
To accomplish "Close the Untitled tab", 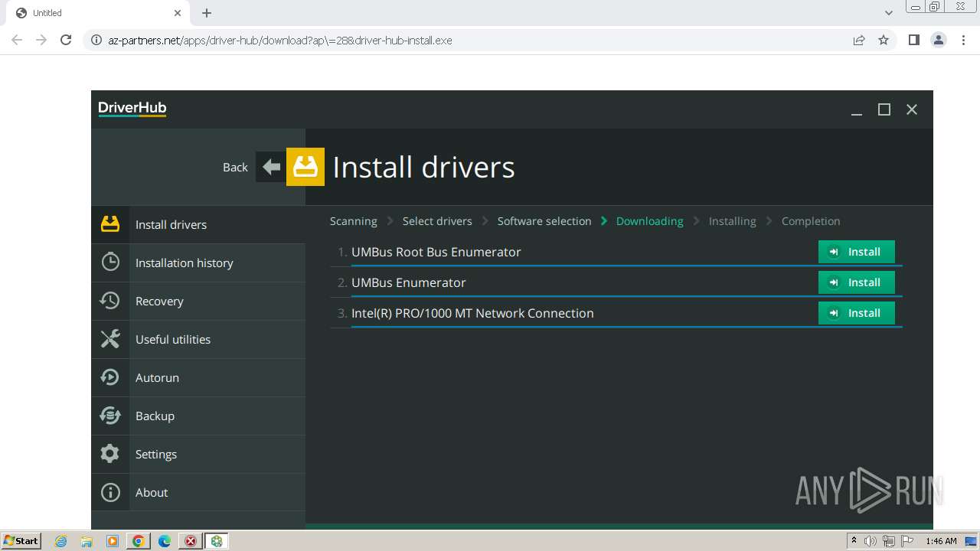I will [178, 13].
